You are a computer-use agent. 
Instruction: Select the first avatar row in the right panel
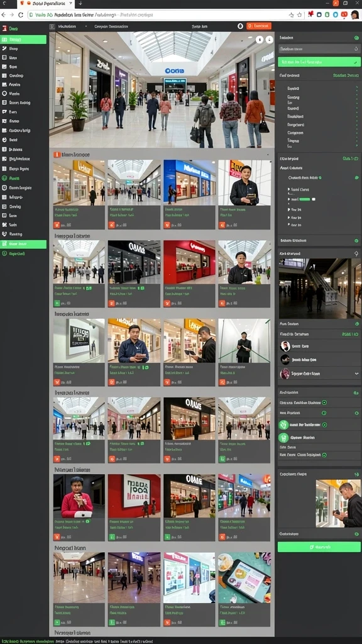(319, 347)
